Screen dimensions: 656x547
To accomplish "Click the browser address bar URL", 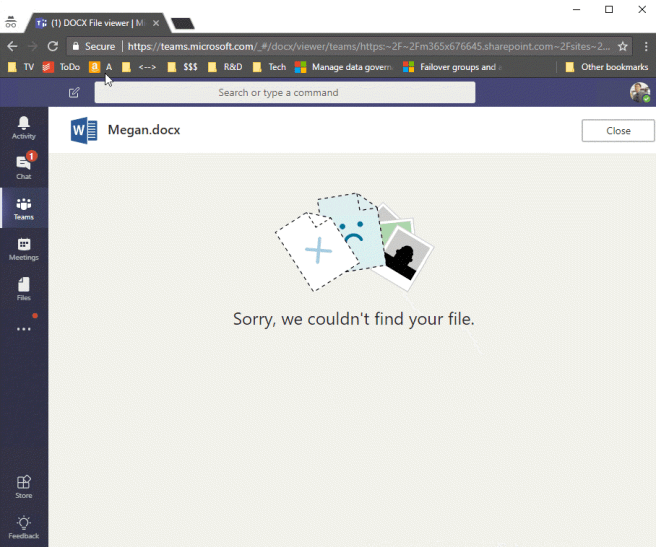I will pos(368,46).
